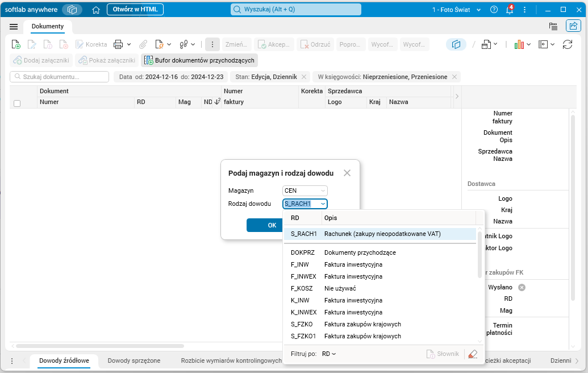Screen dimensions: 588x373
Task: Click the Dodaj załączniki button
Action: pos(41,60)
